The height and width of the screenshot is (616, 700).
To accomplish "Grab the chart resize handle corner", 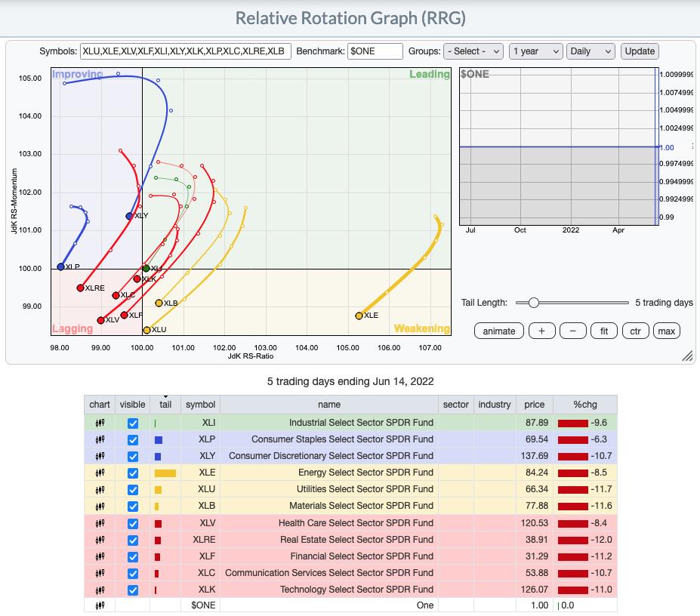I will click(x=687, y=356).
